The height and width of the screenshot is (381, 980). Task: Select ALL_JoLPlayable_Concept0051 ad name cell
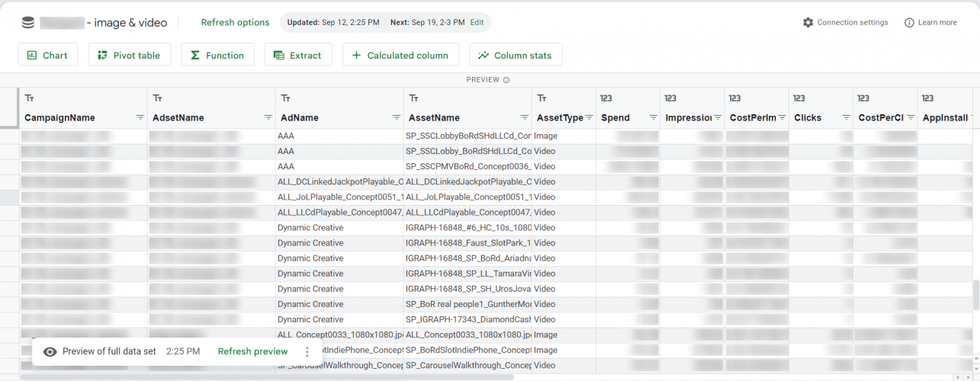339,197
